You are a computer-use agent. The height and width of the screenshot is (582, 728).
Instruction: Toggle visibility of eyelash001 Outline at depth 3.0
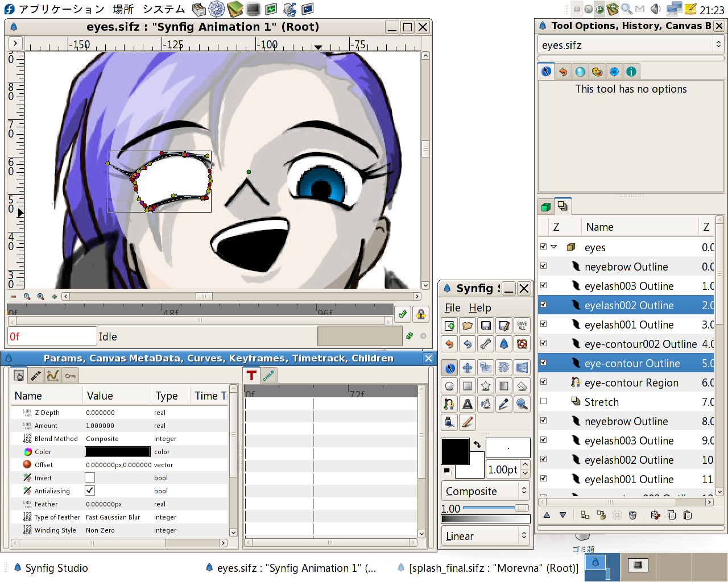pyautogui.click(x=544, y=324)
